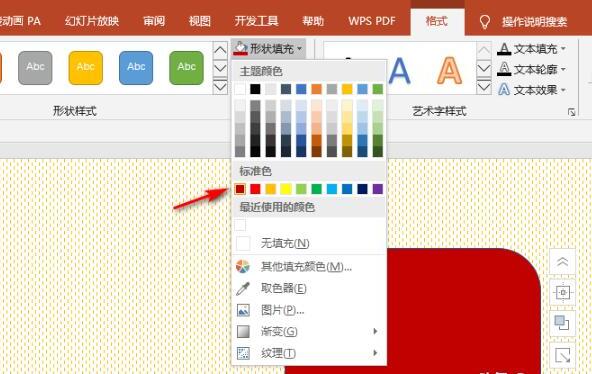Click the gradient square icon

point(243,331)
